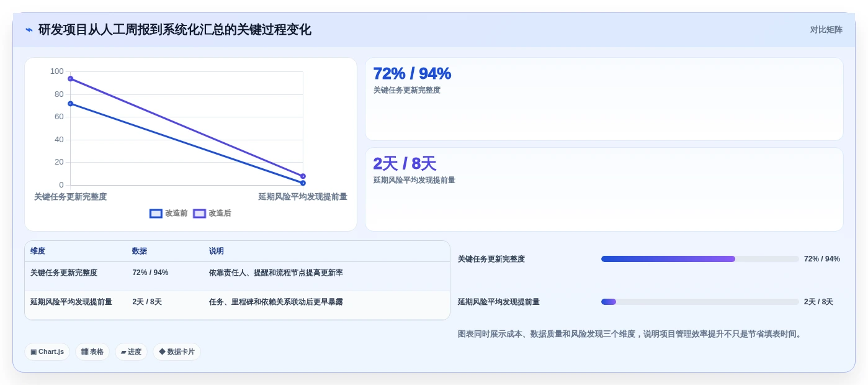Click the 关键任务更新完整度 caption under 72% / 94%
This screenshot has height=385, width=868.
pos(407,90)
